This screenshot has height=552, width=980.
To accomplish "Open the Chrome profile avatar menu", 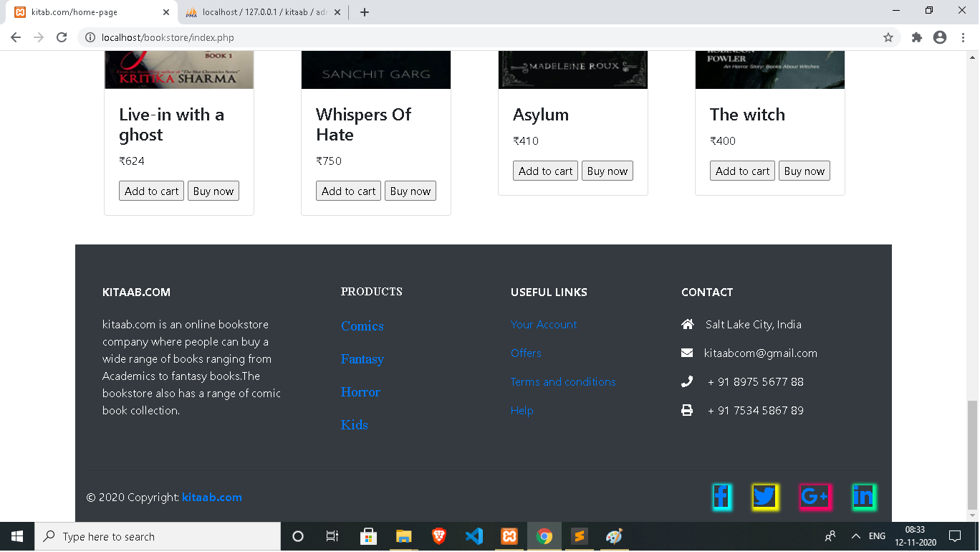I will (x=938, y=36).
